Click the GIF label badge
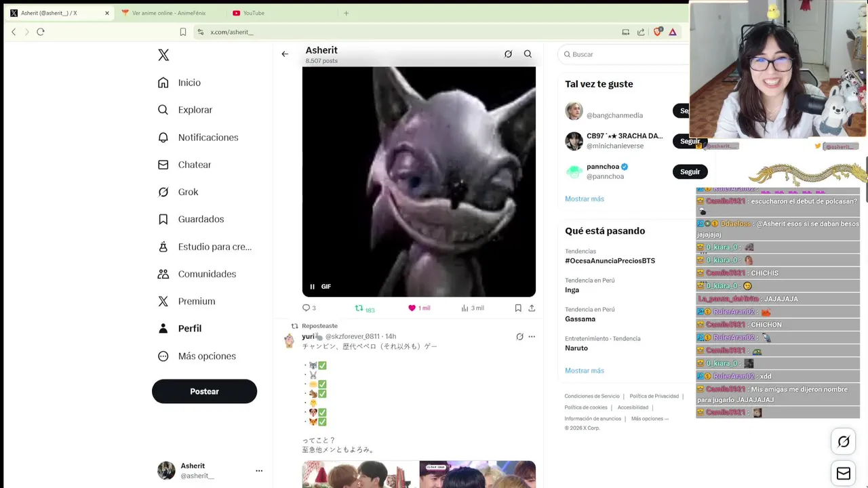The height and width of the screenshot is (488, 868). tap(326, 287)
